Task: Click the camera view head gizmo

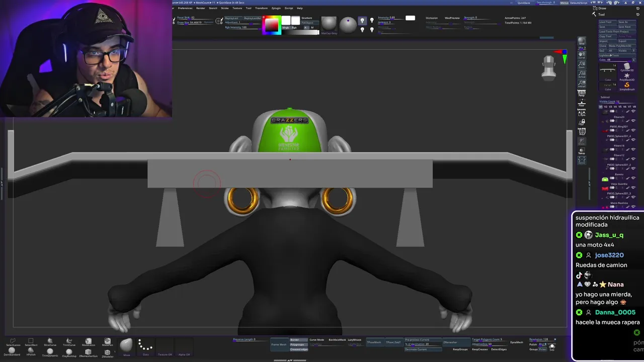Action: tap(548, 67)
